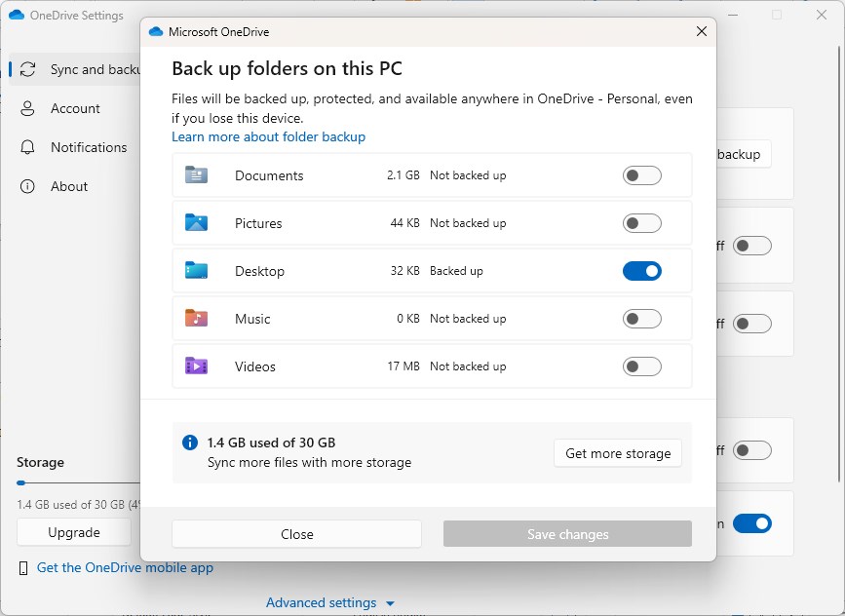Click the Pictures folder icon
Screen dimensions: 845x616
click(x=196, y=223)
